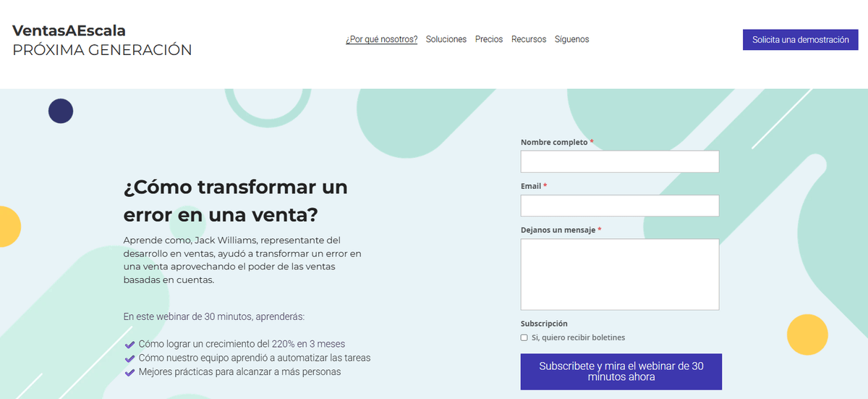
Task: Click the heading ¿Cómo transformar un error en una venta?
Action: click(x=236, y=201)
